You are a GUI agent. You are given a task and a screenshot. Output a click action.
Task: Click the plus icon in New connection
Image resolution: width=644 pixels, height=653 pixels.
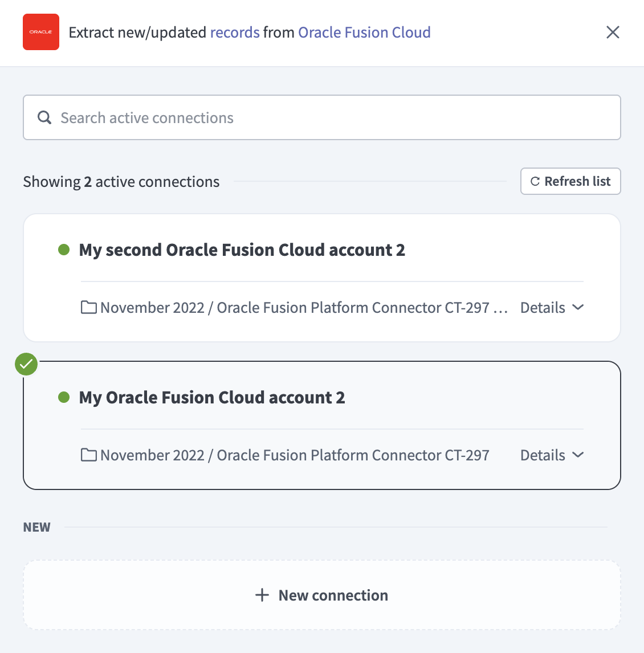pos(262,595)
